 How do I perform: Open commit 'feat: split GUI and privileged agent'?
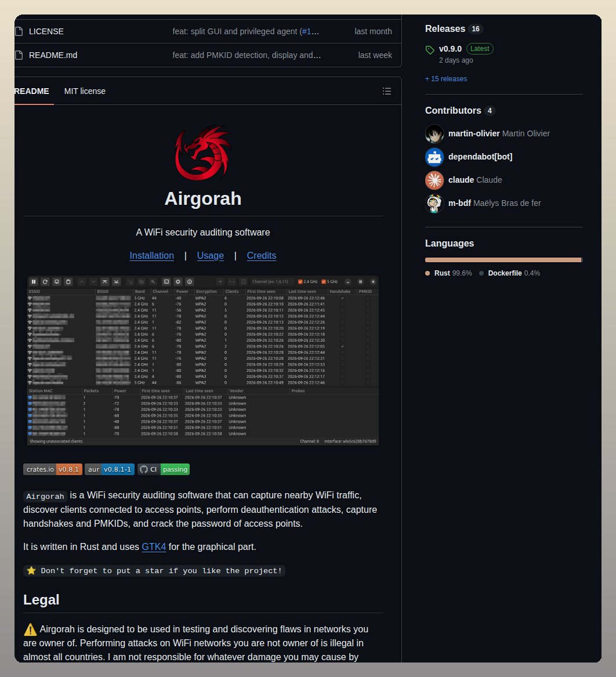235,31
